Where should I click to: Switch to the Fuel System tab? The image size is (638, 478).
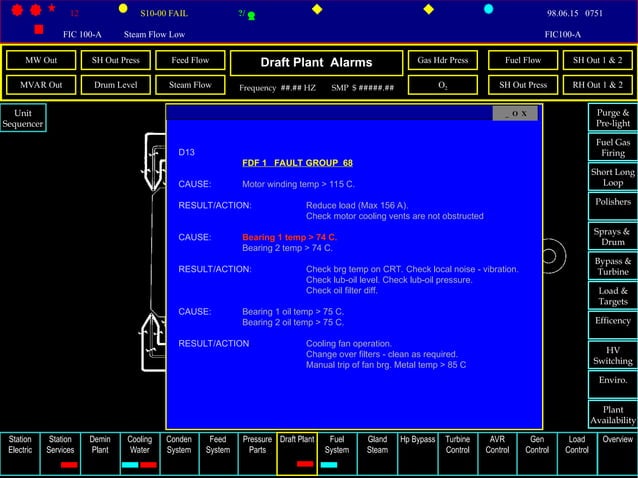[337, 454]
